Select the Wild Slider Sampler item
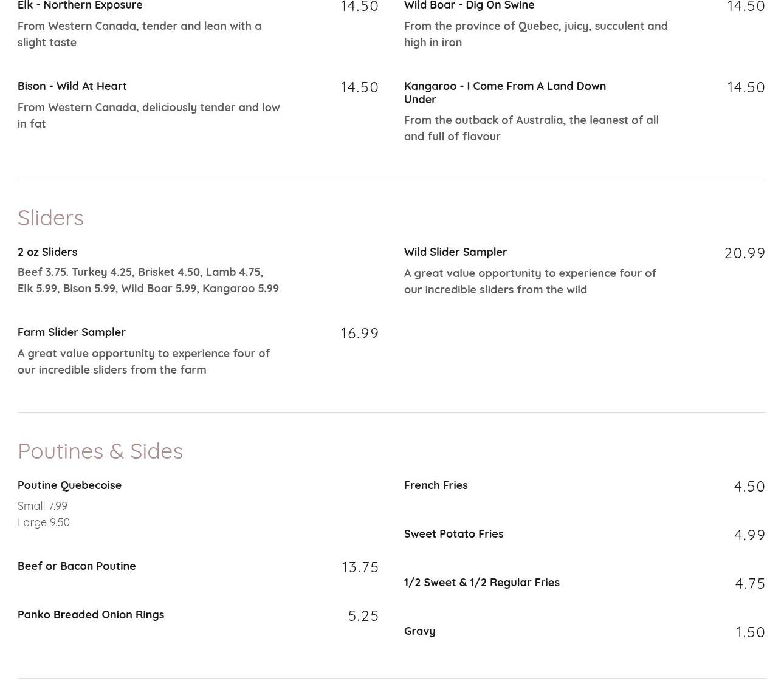The height and width of the screenshot is (692, 784). pos(455,252)
